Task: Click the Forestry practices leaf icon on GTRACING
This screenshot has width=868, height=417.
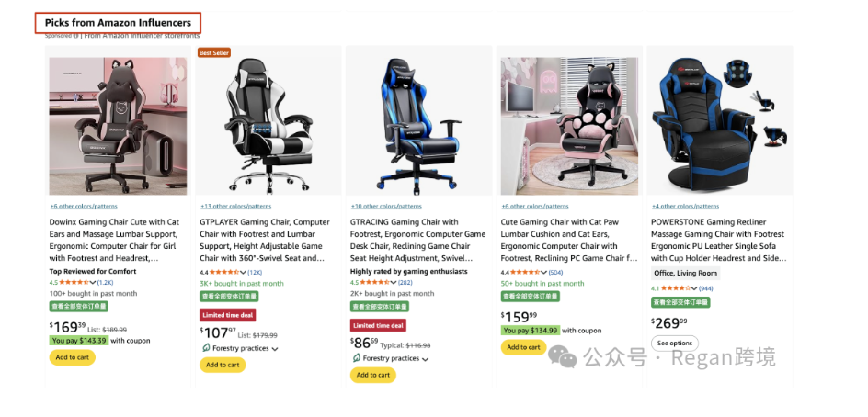Action: click(x=357, y=358)
